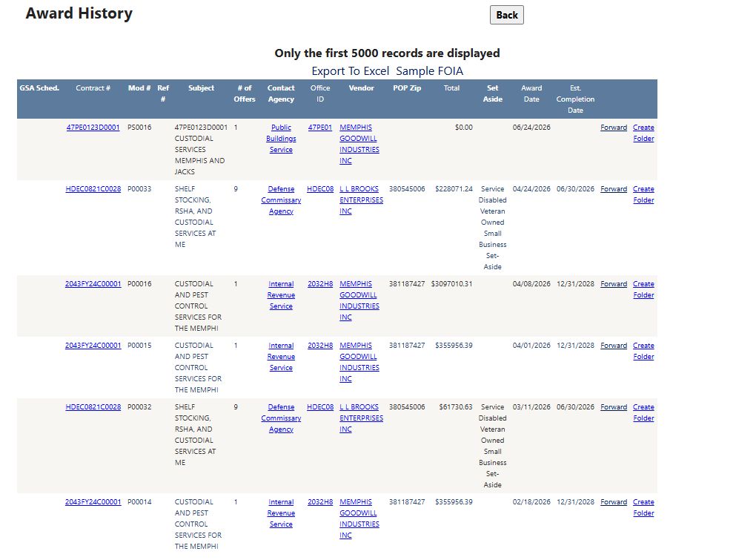The height and width of the screenshot is (560, 756).
Task: Create Folder for the P00016 row
Action: (643, 289)
